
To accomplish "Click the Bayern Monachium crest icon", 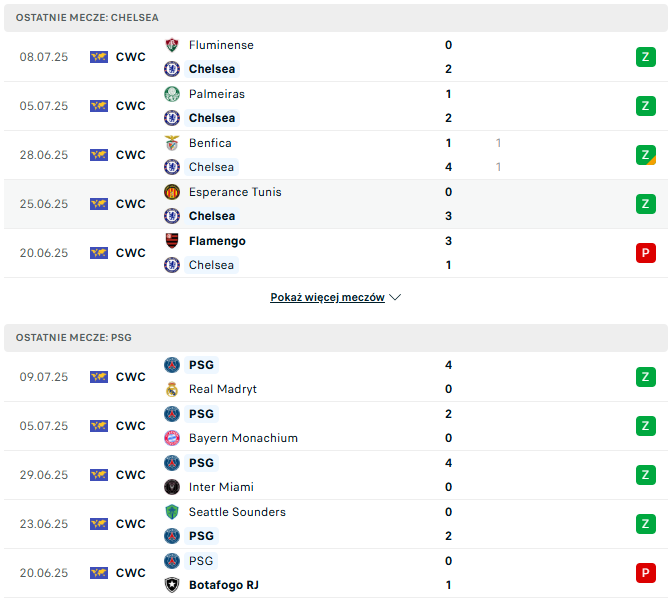I will point(172,438).
